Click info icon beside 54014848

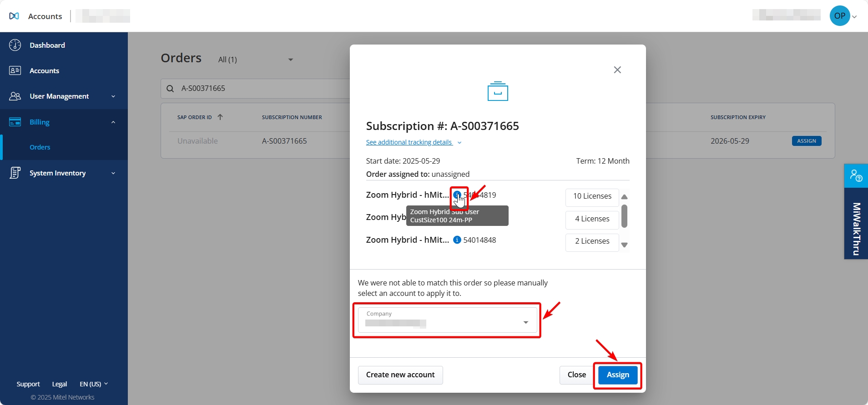click(457, 240)
